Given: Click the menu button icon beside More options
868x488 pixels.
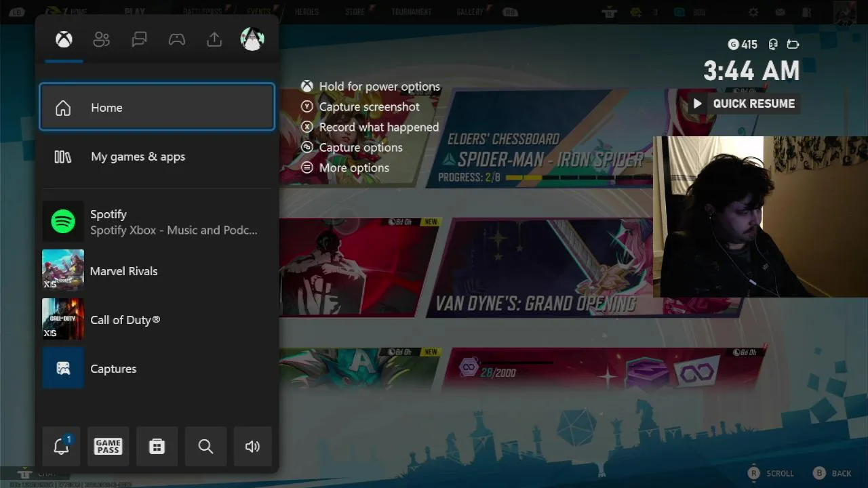Looking at the screenshot, I should (307, 168).
